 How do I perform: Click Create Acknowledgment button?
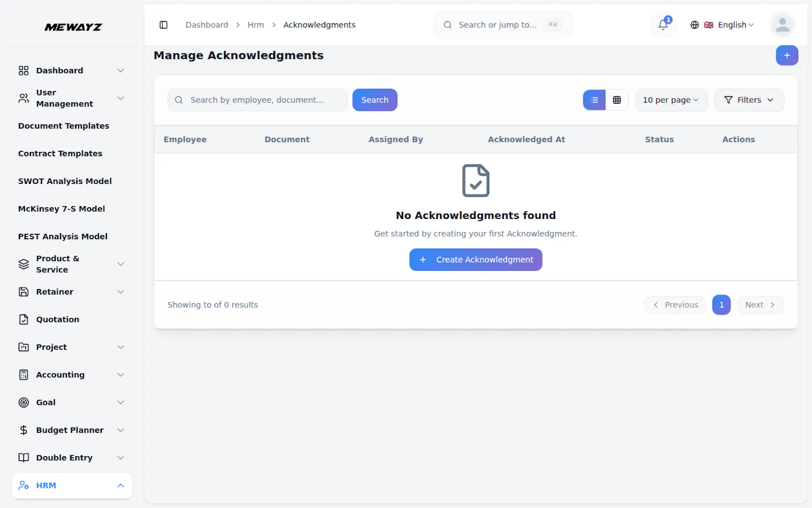(x=476, y=260)
